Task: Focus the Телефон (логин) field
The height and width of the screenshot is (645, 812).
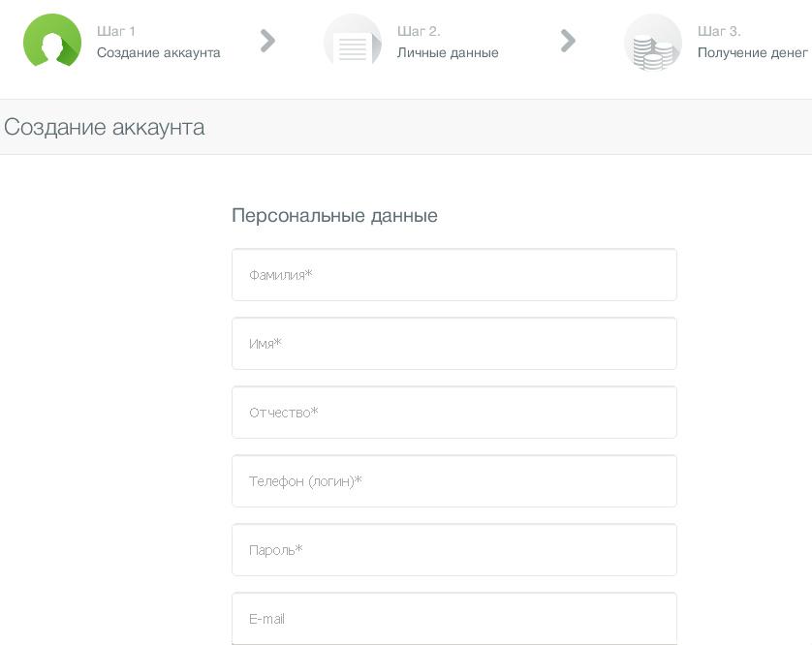Action: (453, 481)
